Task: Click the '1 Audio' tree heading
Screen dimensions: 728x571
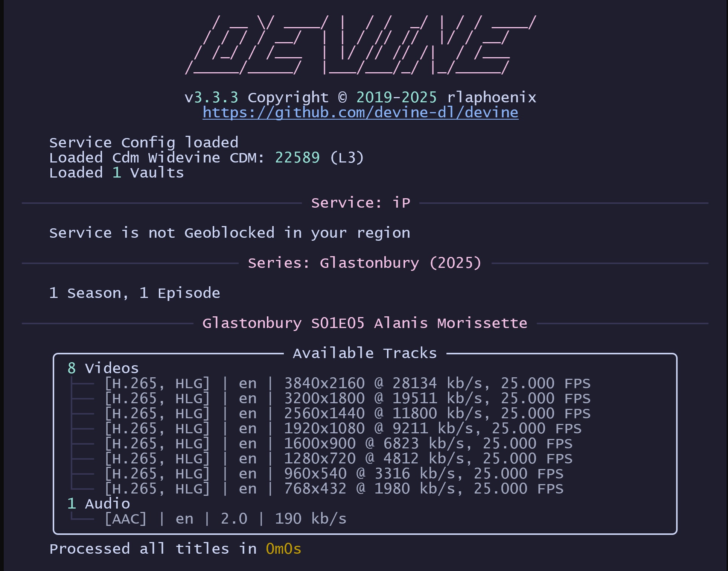Action: click(x=99, y=504)
